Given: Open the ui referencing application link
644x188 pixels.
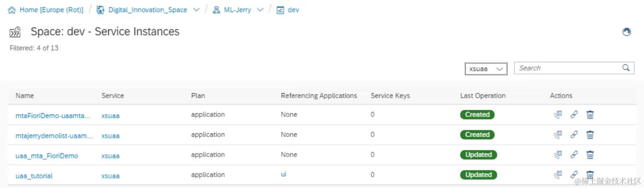Looking at the screenshot, I should click(x=284, y=174).
